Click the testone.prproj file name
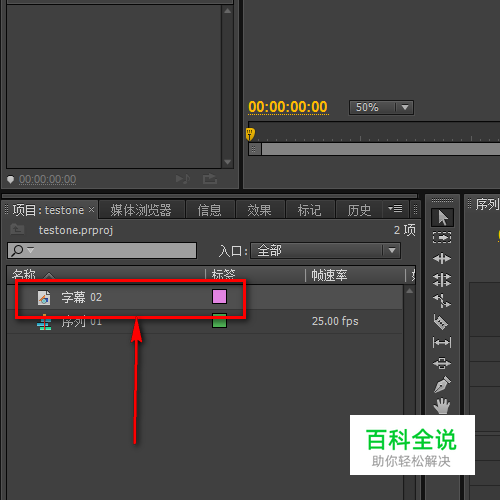 76,230
